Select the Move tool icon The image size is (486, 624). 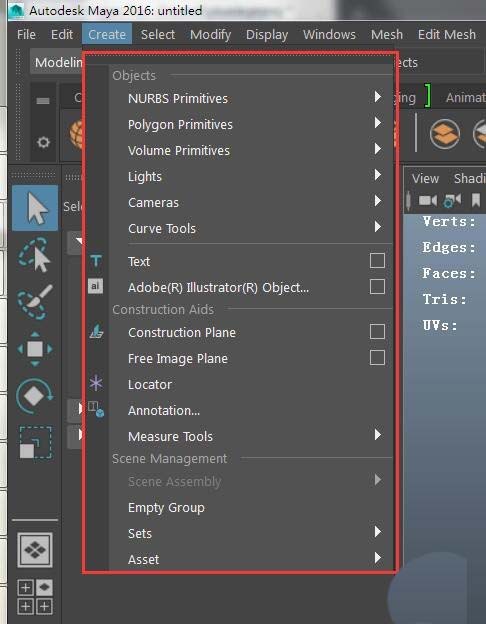35,349
